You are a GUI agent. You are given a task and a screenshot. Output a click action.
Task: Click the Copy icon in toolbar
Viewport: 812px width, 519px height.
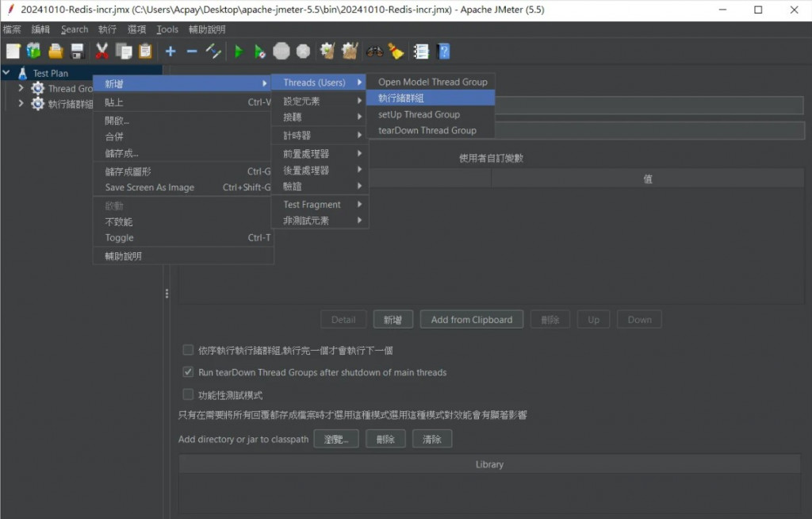click(124, 52)
